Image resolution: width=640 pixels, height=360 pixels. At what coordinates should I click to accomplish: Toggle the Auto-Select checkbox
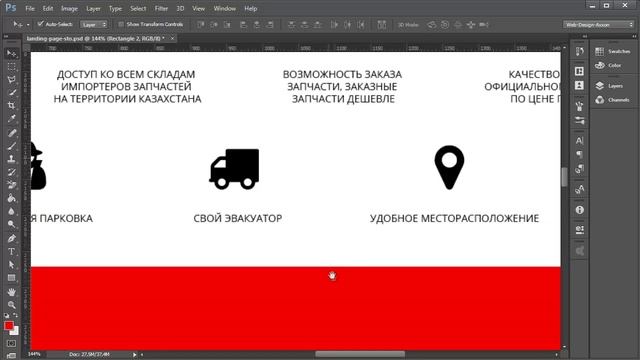click(x=40, y=24)
